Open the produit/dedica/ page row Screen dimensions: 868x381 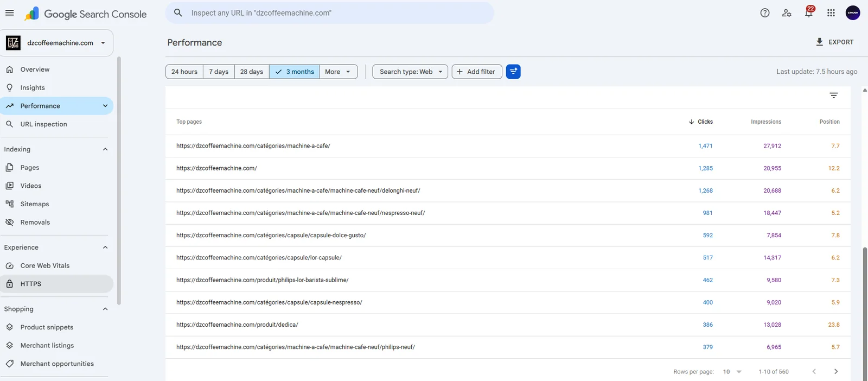508,325
